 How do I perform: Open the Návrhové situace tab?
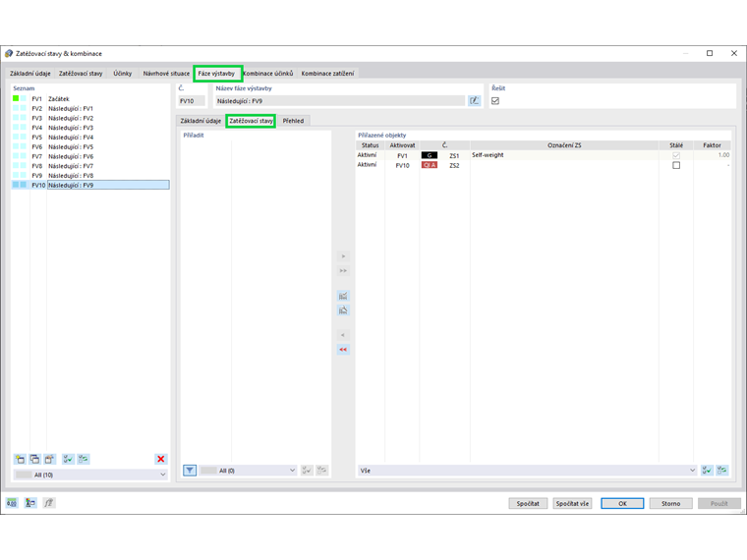(x=166, y=74)
